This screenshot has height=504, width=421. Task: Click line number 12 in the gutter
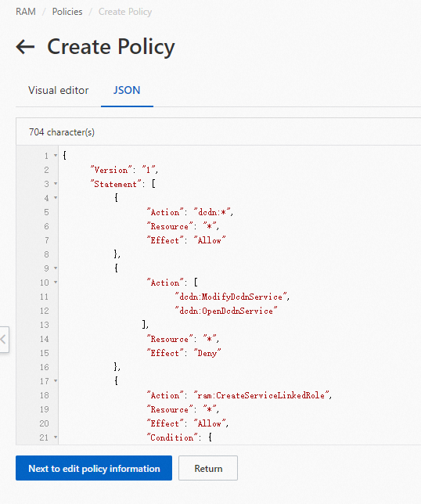pos(45,311)
